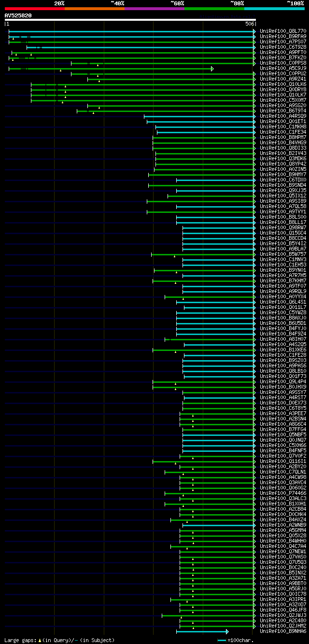Select the UniRef100_A4RSQ9 label
The width and height of the screenshot is (309, 644).
[x=283, y=116]
